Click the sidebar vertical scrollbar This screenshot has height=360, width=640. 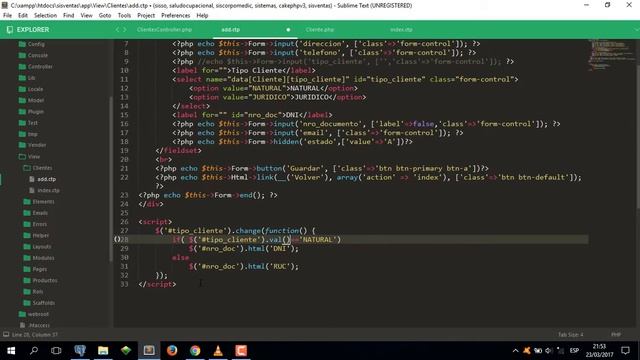click(110, 179)
